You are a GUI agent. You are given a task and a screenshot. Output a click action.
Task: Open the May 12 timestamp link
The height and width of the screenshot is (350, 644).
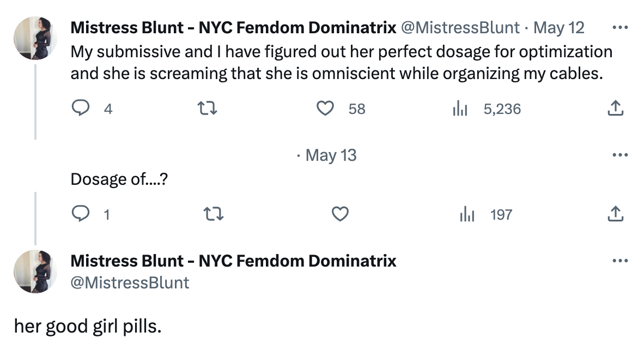pos(558,27)
